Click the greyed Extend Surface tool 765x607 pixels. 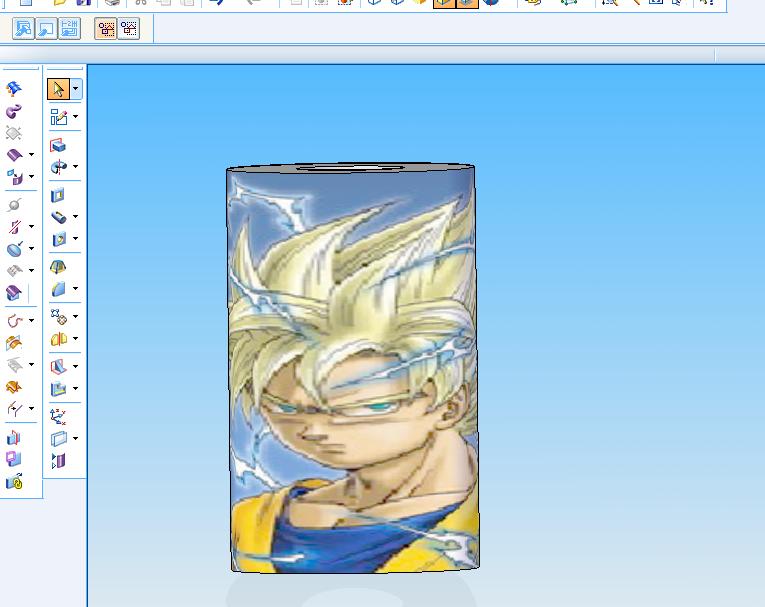click(14, 365)
